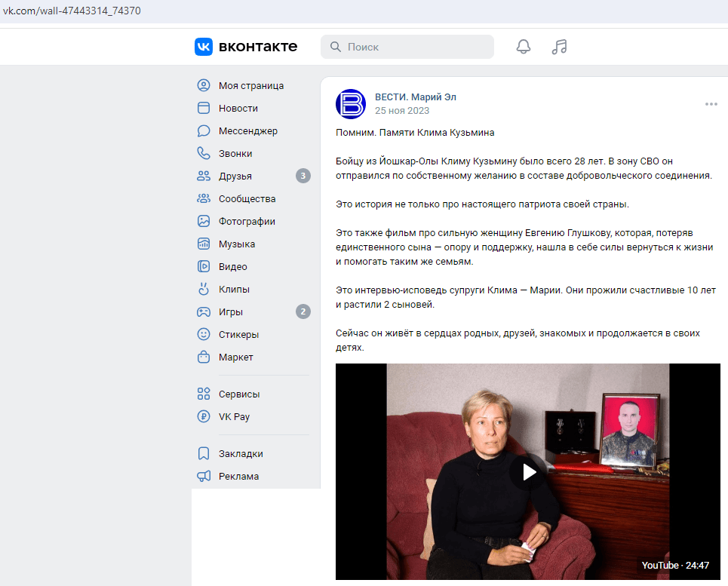Screen dimensions: 728x586
Task: Click the search magnifier icon
Action: click(x=335, y=47)
